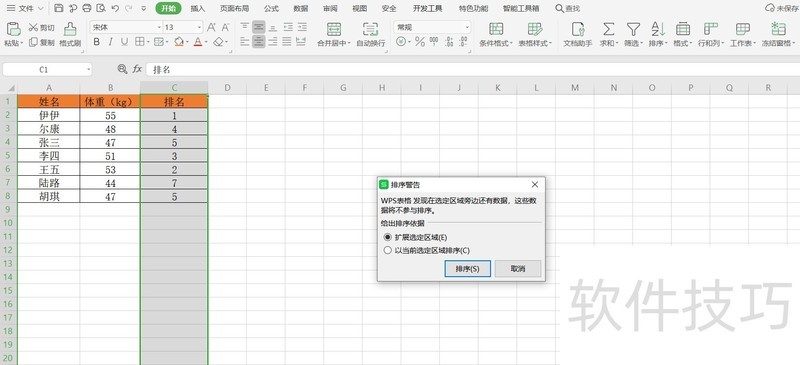Click the formula bar input showing 排名
The height and width of the screenshot is (365, 800).
[472, 69]
